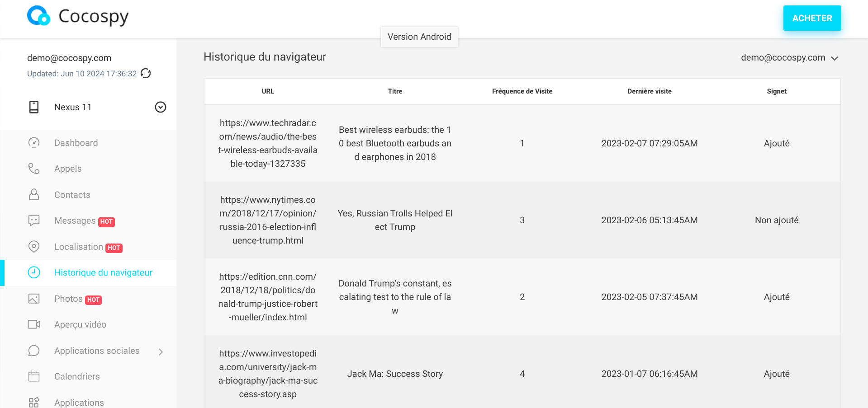868x408 pixels.
Task: Click the sidebar demo@cocospy.com email
Action: [69, 58]
